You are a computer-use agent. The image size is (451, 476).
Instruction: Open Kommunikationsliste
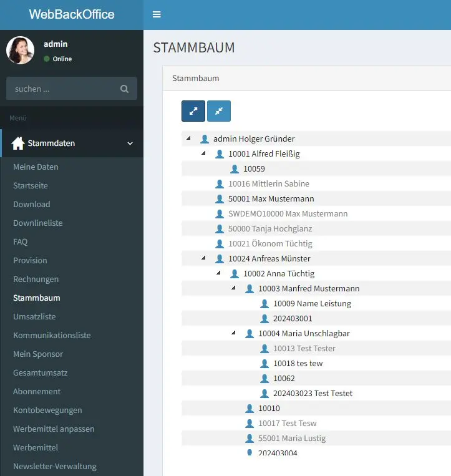point(52,335)
